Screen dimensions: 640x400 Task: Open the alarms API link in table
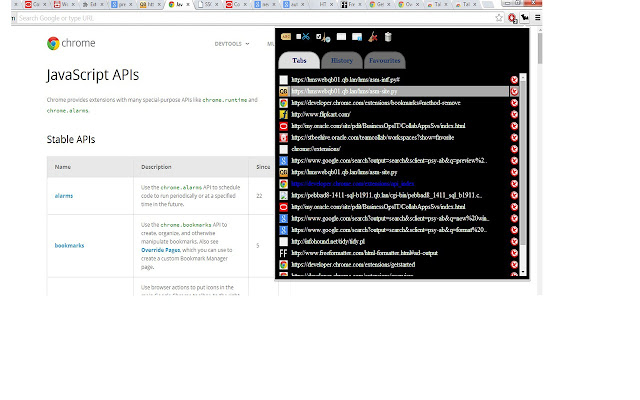64,196
